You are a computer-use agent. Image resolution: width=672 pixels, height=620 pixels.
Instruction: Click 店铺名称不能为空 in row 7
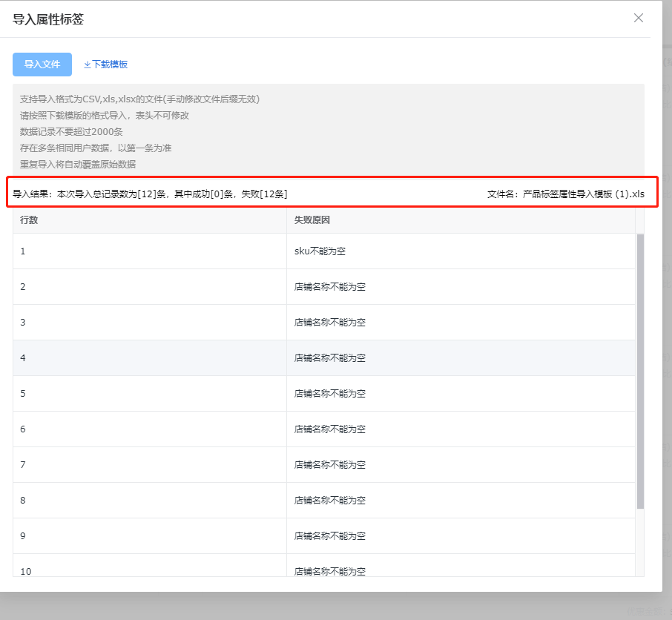click(330, 464)
